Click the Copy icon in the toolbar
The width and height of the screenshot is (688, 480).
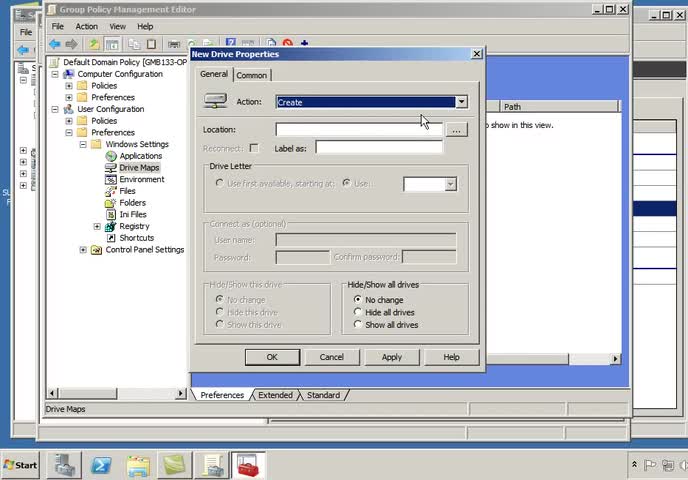click(134, 44)
